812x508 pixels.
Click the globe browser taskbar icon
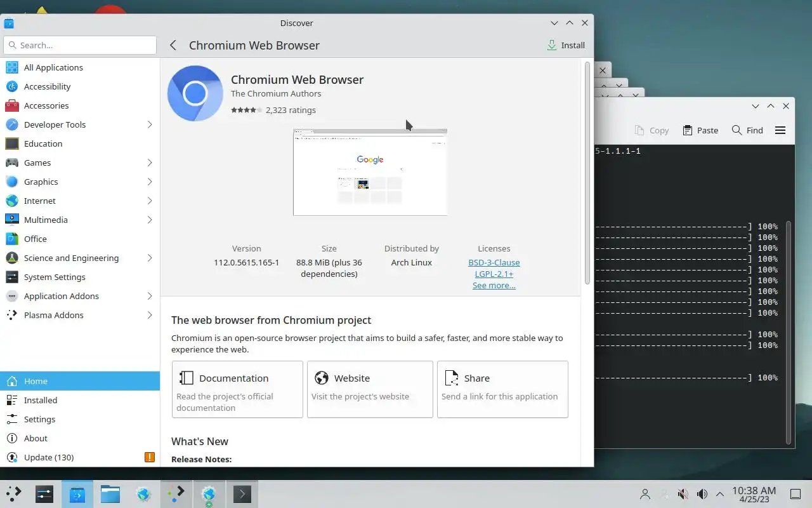(143, 493)
